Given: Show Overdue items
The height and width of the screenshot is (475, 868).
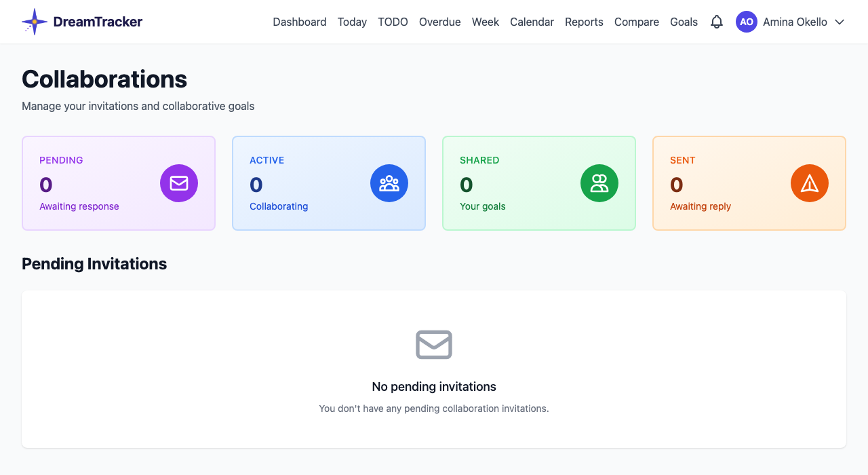Looking at the screenshot, I should (439, 22).
